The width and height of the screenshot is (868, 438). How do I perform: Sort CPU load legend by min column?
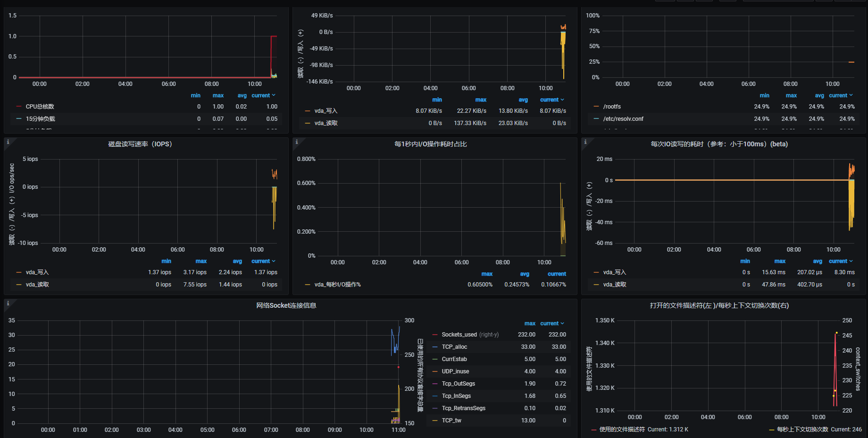195,95
